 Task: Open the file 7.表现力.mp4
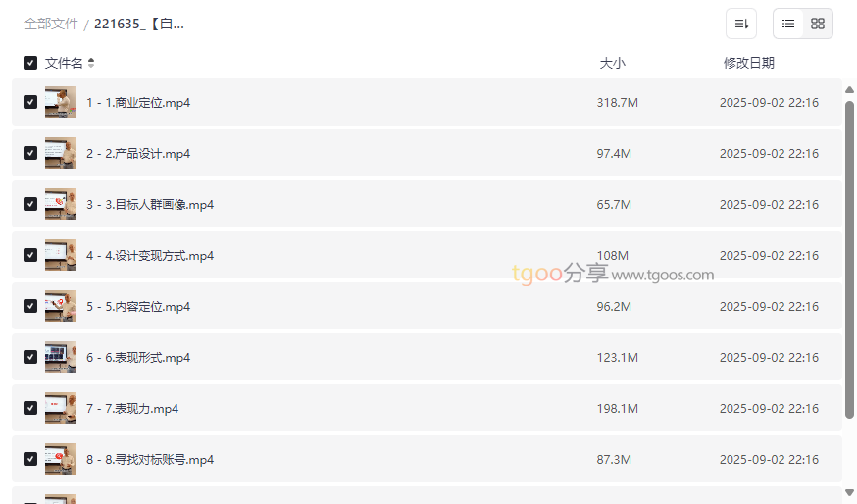click(x=132, y=408)
